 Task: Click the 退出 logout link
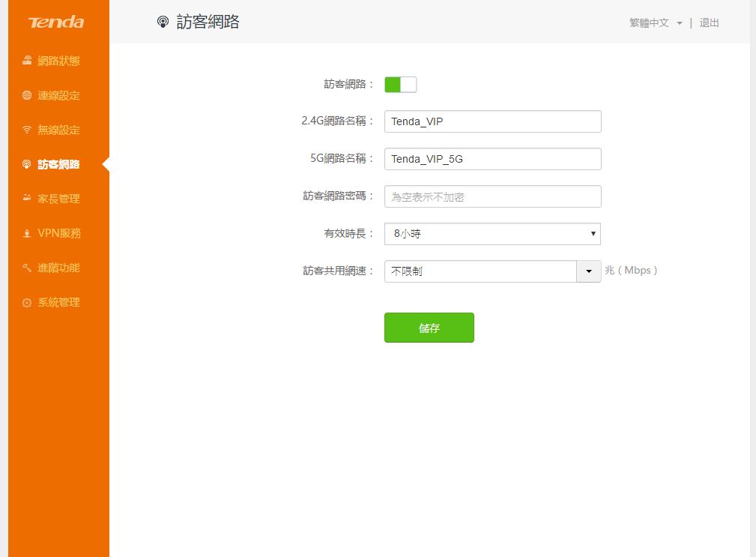pyautogui.click(x=710, y=22)
